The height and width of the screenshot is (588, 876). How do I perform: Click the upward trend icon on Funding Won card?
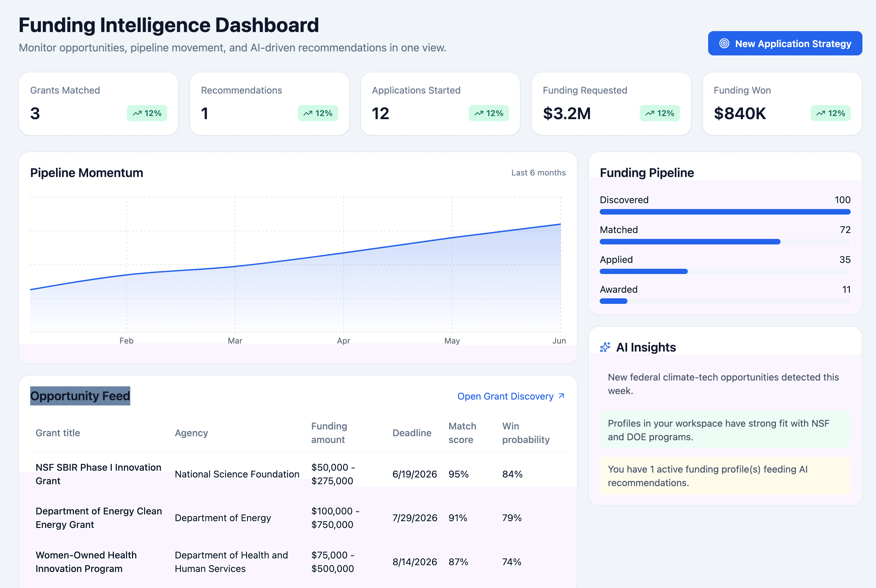821,113
